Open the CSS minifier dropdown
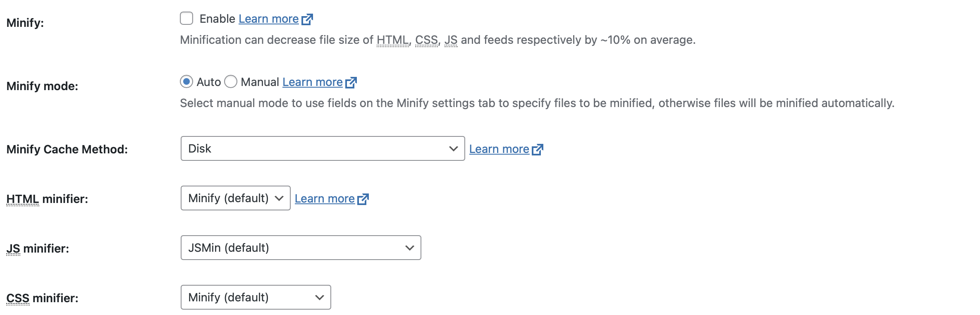Screen dimensions: 980x315 (256, 297)
